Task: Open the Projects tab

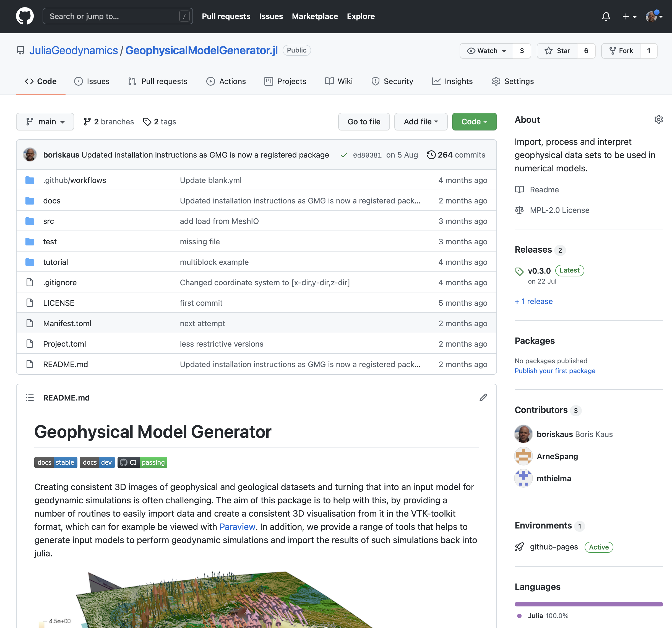Action: coord(286,82)
